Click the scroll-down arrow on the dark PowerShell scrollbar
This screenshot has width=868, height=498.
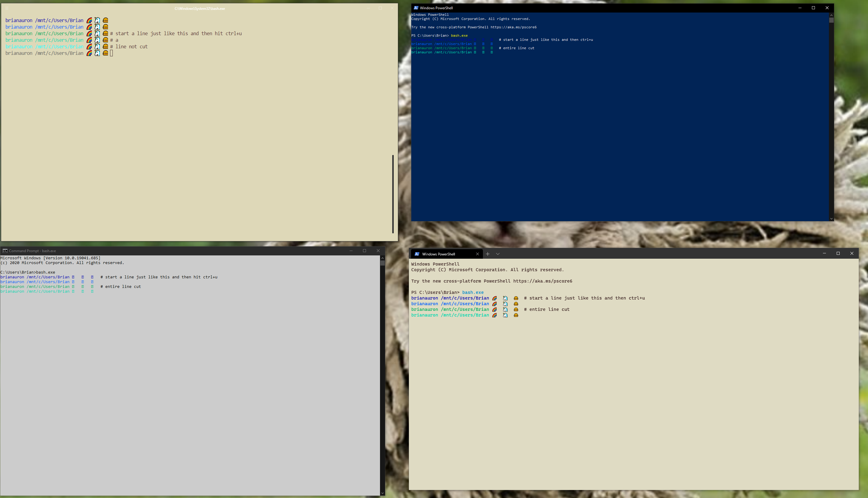[831, 218]
